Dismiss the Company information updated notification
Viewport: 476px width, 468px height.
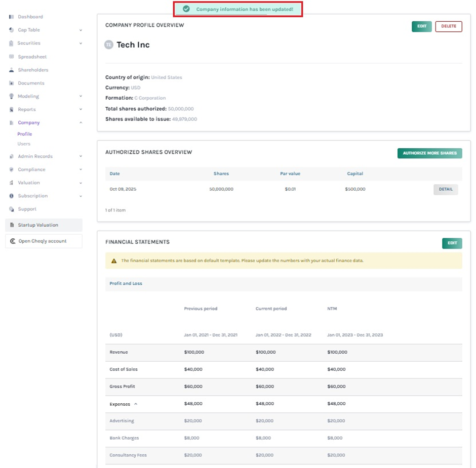pos(237,9)
